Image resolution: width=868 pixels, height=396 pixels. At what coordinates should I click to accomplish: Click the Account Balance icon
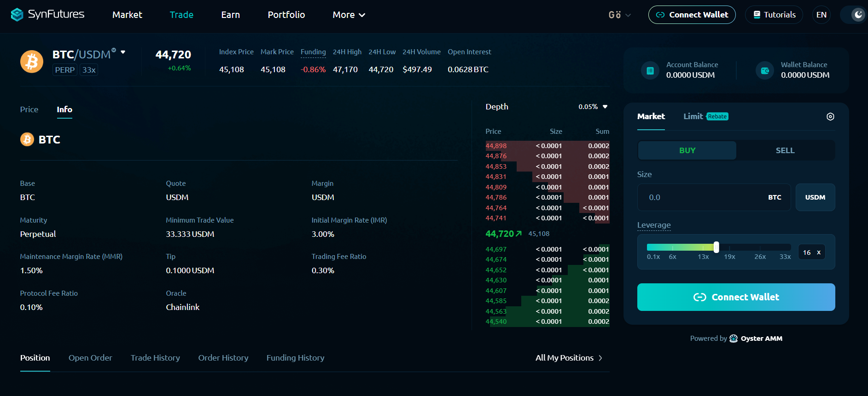650,71
